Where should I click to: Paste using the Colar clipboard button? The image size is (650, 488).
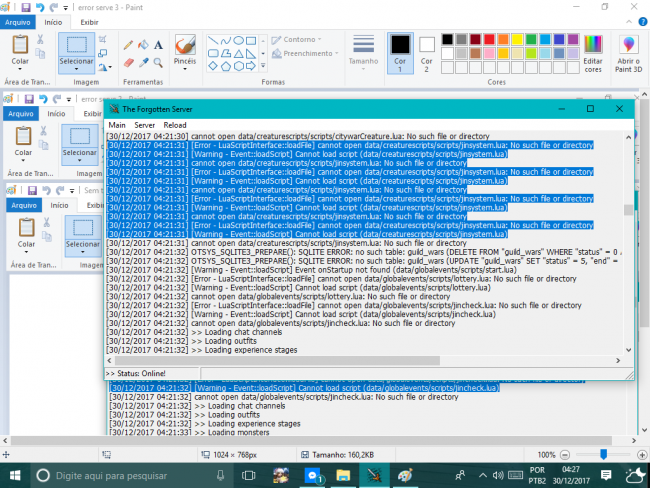(20, 45)
